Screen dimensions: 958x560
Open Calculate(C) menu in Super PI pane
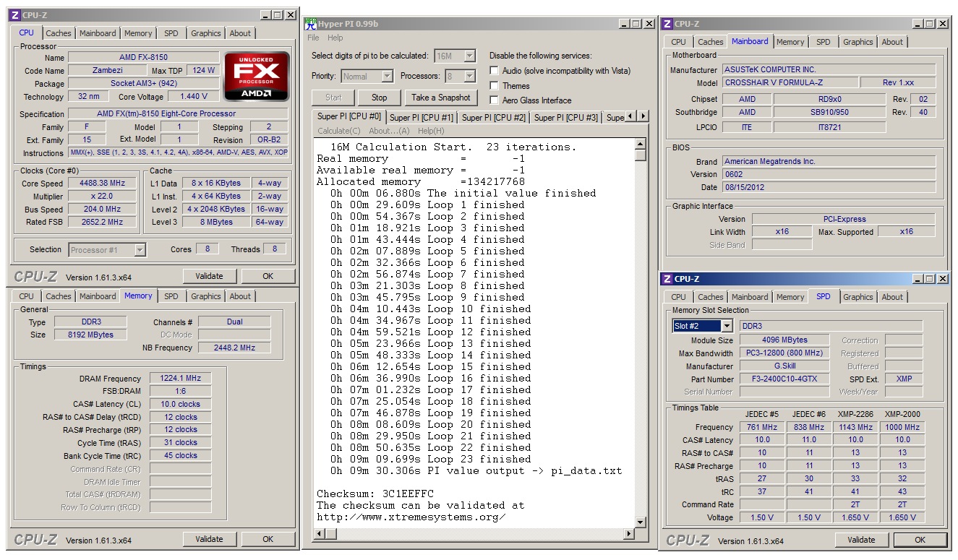(x=339, y=131)
